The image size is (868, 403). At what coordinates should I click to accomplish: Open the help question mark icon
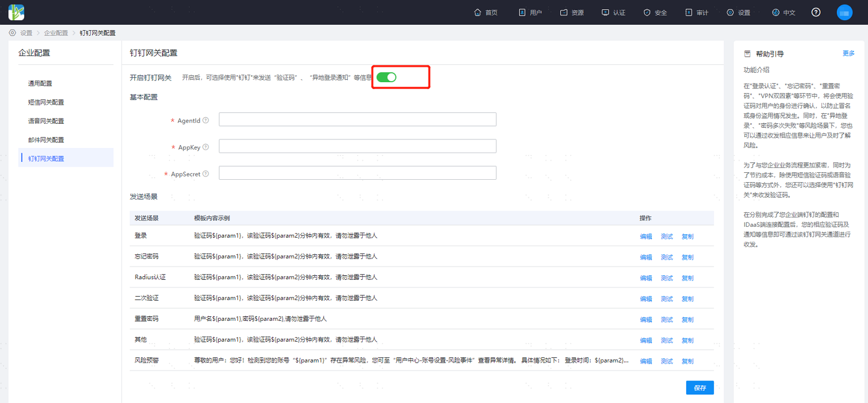(x=816, y=12)
